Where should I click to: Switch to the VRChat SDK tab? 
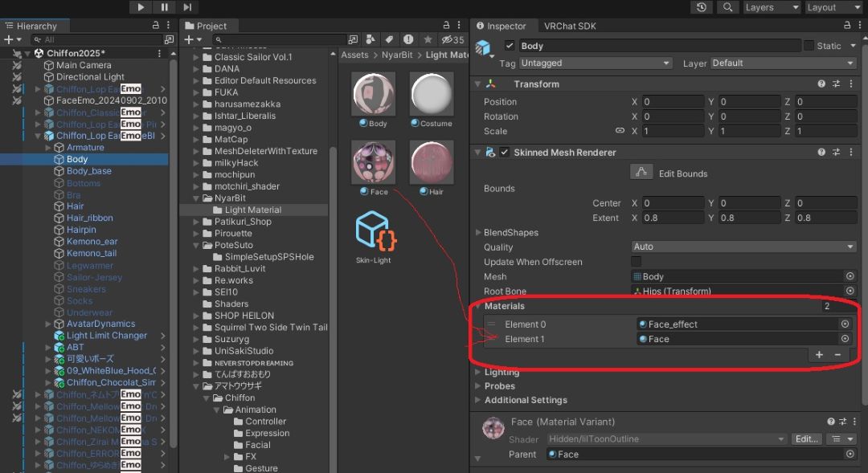click(571, 25)
